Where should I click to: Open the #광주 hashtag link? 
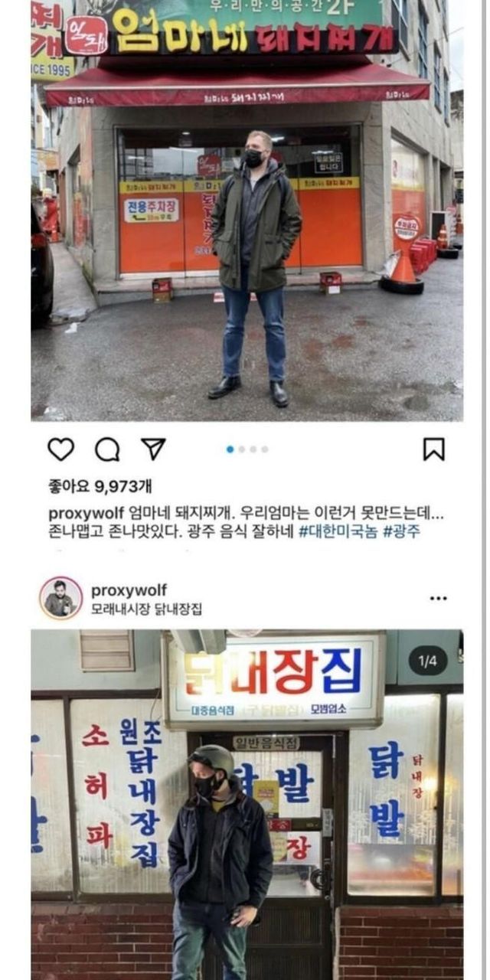pos(402,532)
